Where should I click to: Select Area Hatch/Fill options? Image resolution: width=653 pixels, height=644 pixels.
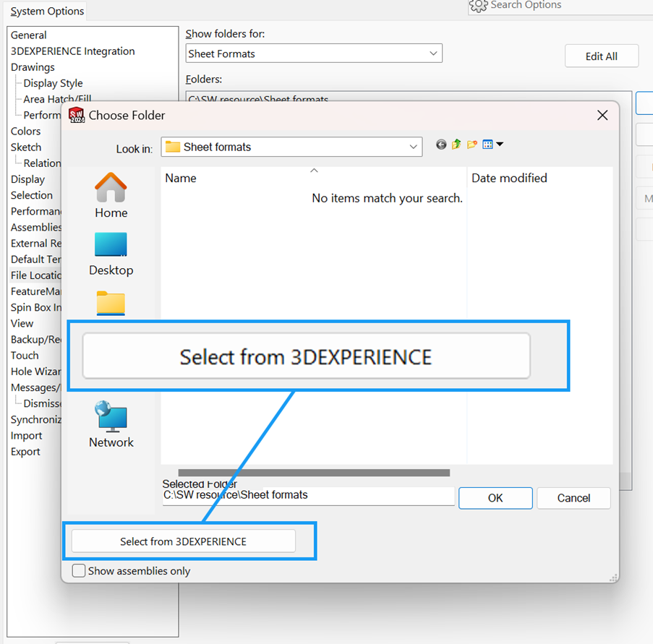(x=57, y=99)
